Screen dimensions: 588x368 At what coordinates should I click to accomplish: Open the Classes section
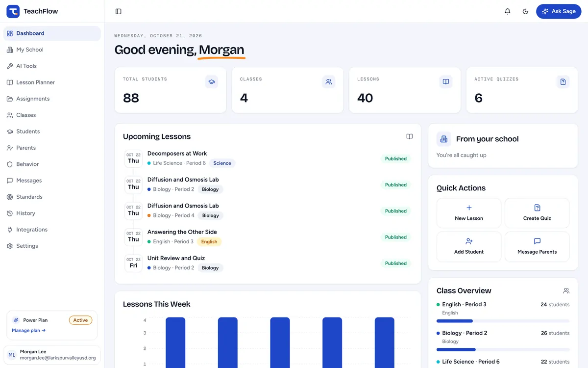pyautogui.click(x=52, y=115)
